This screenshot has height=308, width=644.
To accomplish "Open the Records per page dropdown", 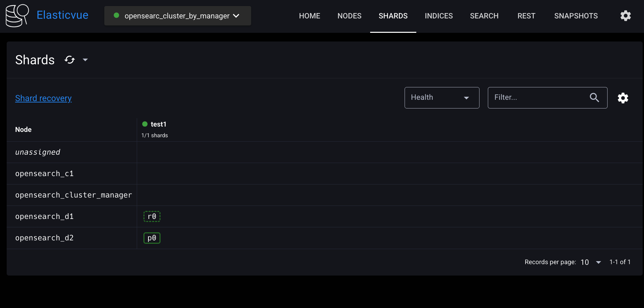I will (x=591, y=262).
